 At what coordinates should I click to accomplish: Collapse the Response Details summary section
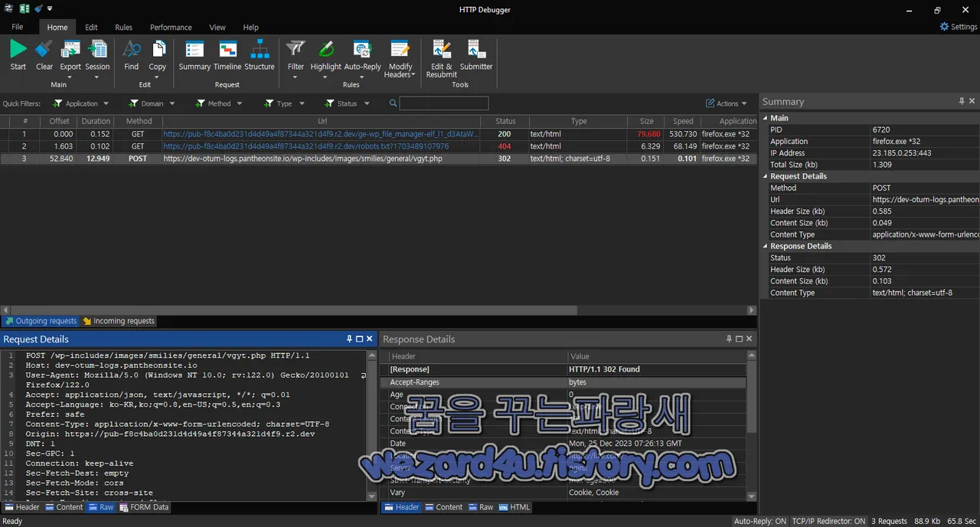click(x=765, y=246)
